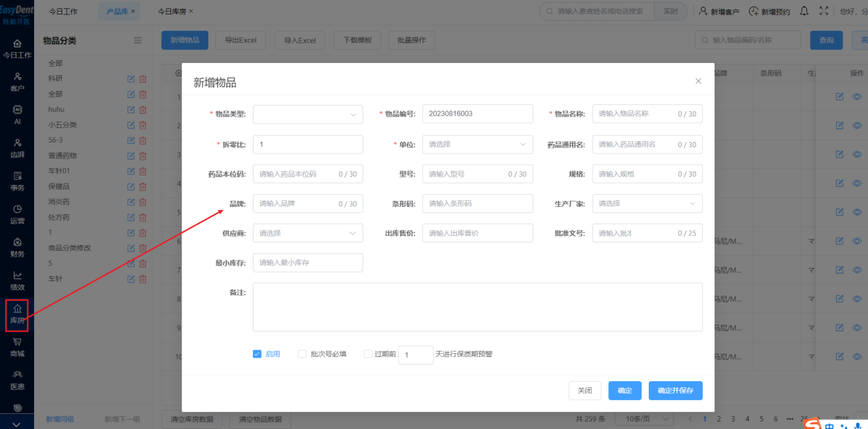Open the 物品类型 dropdown
This screenshot has height=429, width=868.
[308, 114]
